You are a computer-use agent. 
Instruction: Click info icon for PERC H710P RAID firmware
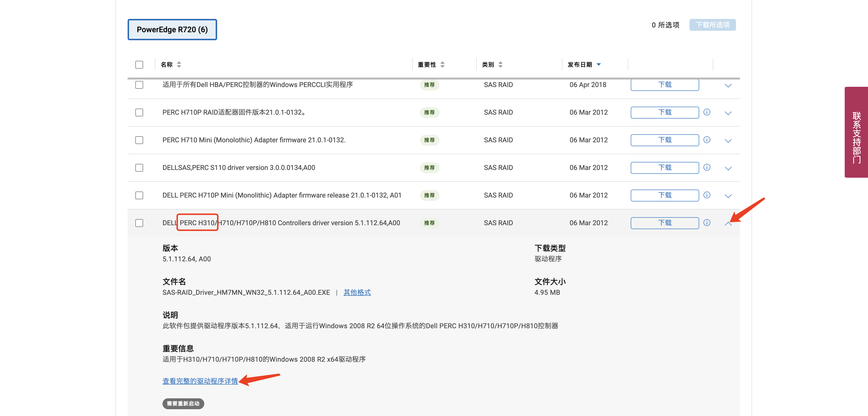tap(707, 112)
